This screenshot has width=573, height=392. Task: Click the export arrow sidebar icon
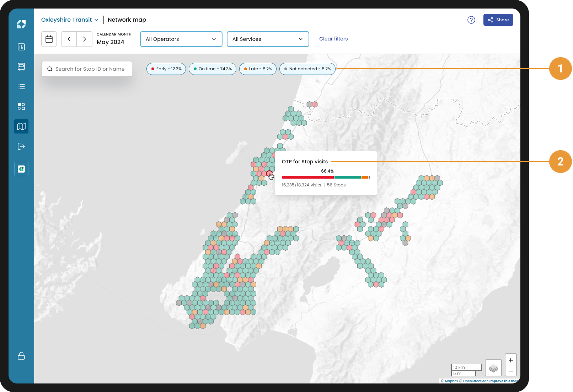click(x=21, y=146)
